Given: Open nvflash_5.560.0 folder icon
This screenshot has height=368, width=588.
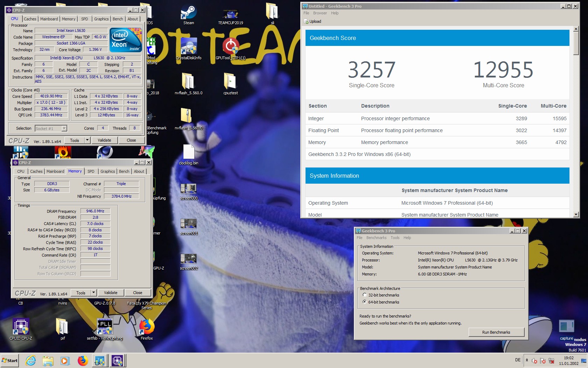Looking at the screenshot, I should 189,84.
